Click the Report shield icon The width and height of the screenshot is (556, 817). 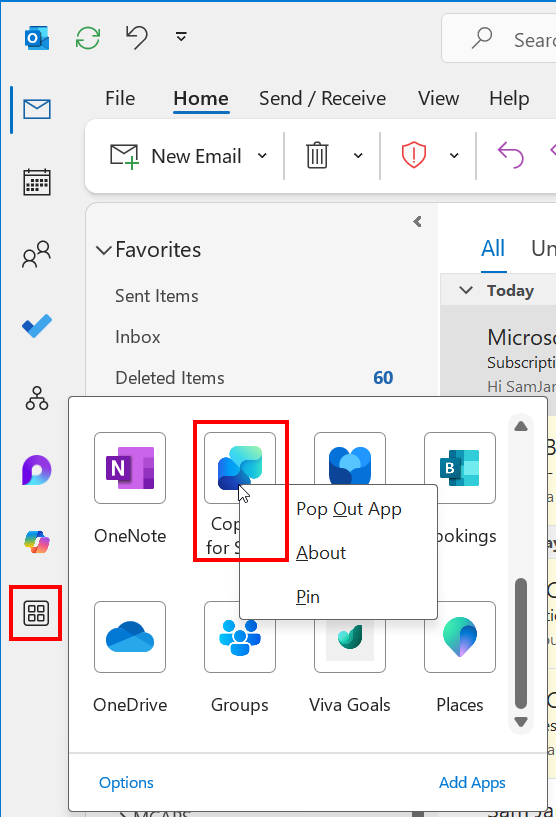[x=414, y=155]
